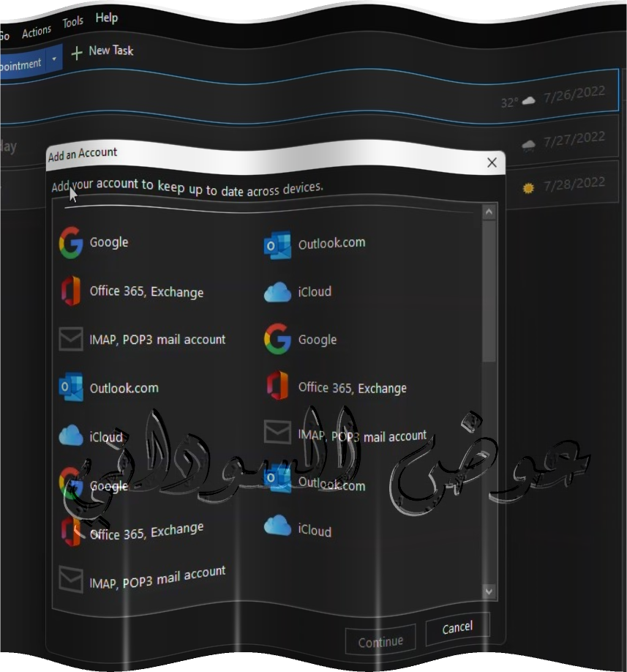Click the 7/26/2022 date in the main window
627x672 pixels.
click(x=574, y=94)
